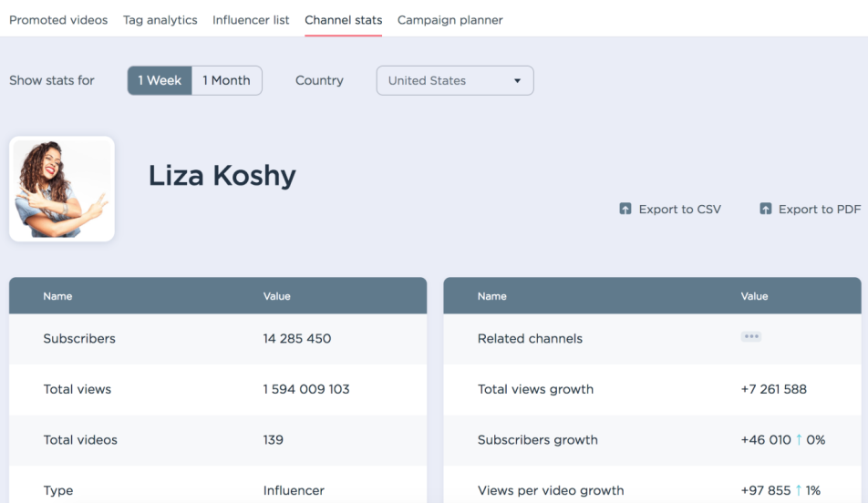This screenshot has width=868, height=503.
Task: Select the value 1 594 009 103
Action: (306, 389)
